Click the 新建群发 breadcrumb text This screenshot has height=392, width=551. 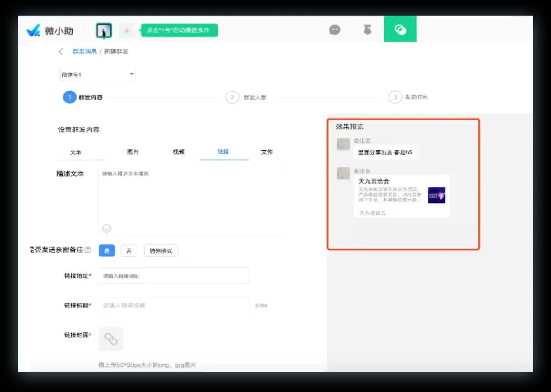[116, 52]
